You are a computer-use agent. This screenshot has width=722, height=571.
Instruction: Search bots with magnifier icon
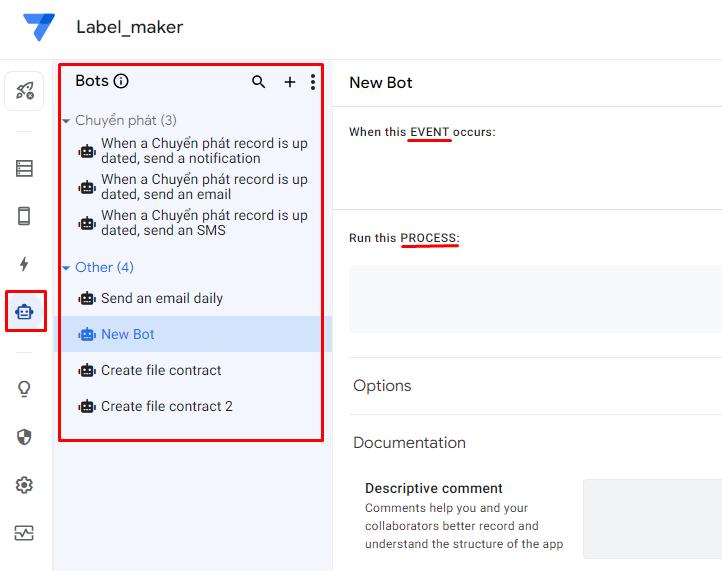[x=259, y=82]
